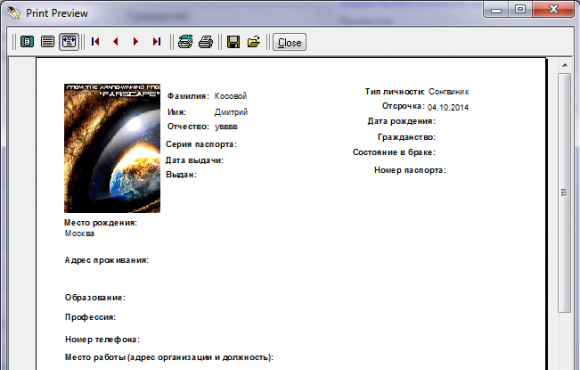The width and height of the screenshot is (580, 370).
Task: Open the printer setup icon
Action: (x=185, y=41)
